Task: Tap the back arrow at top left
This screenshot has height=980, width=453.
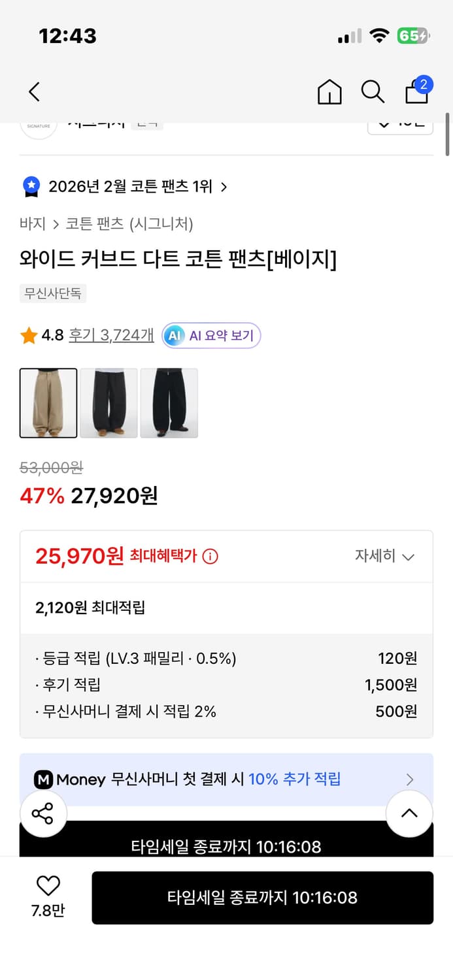Action: (34, 91)
